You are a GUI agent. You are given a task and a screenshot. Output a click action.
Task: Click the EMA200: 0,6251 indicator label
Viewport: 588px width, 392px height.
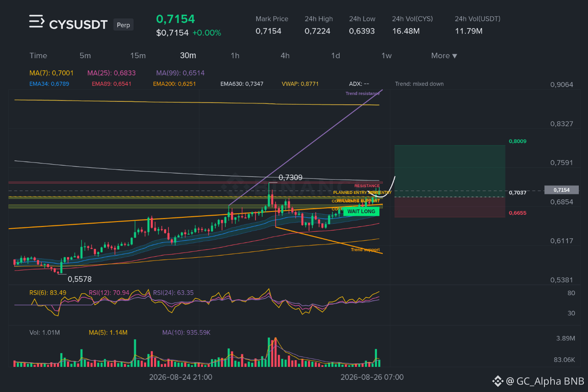[174, 84]
